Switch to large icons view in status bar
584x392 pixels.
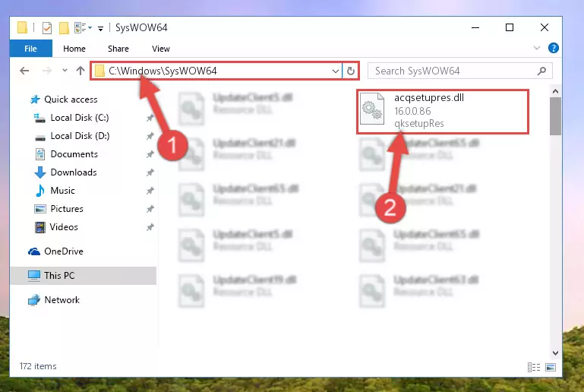point(551,368)
